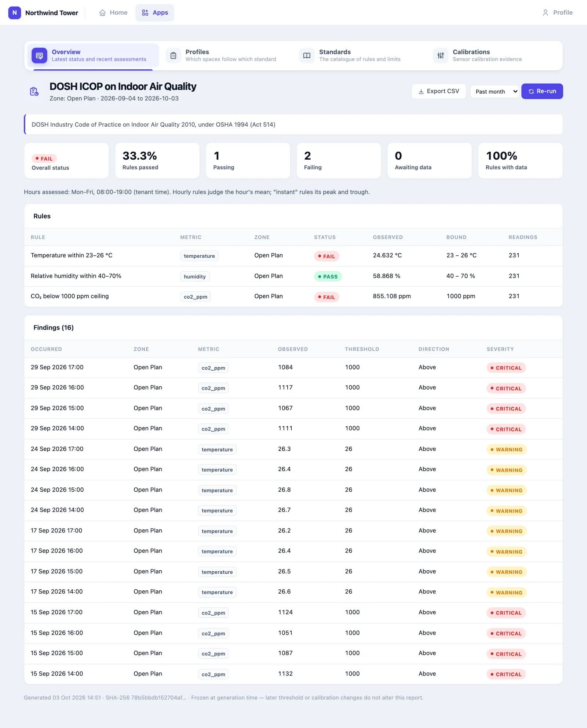This screenshot has width=587, height=728.
Task: Click the 0 Awaiting data card
Action: pos(430,161)
